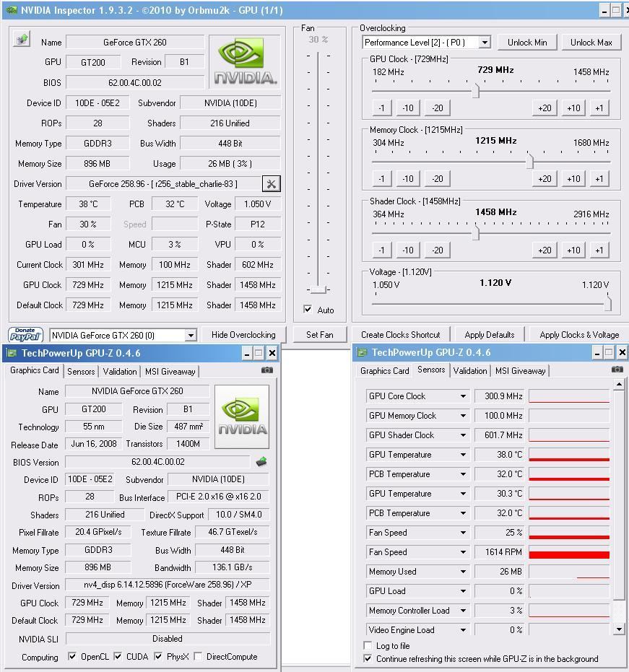Screen dimensions: 629x672
Task: Click the camera icon in left GPU-Z window
Action: click(x=267, y=370)
